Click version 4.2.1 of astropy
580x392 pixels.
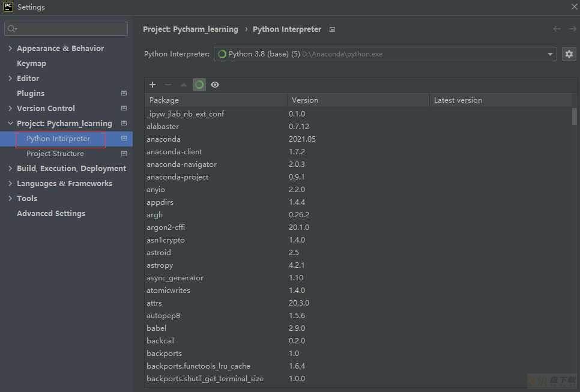[x=297, y=265]
